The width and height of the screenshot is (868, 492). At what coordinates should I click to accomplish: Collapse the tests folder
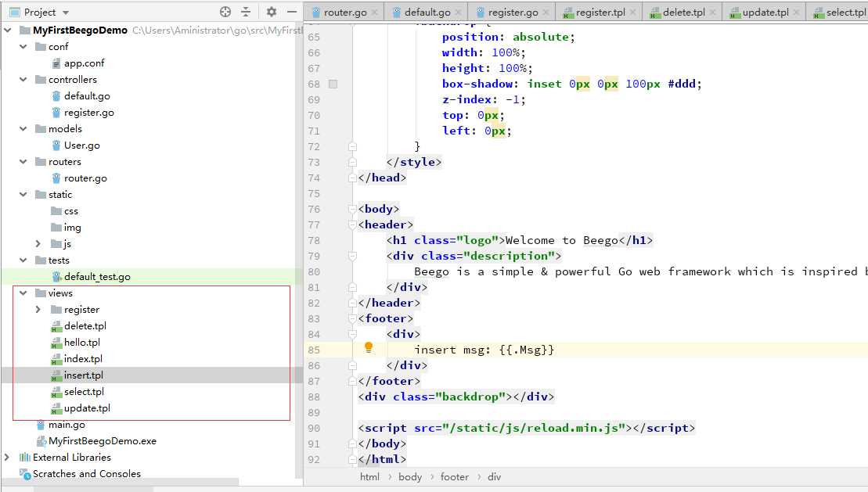23,260
